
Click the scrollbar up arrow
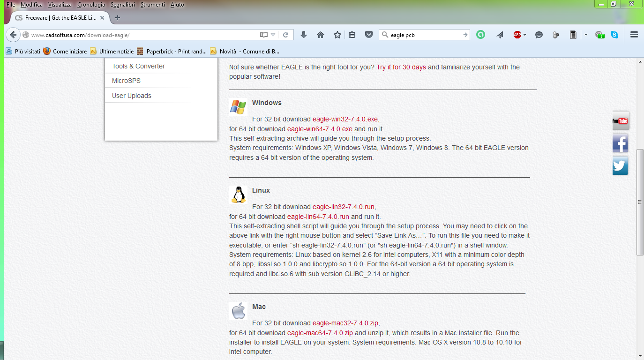click(x=640, y=61)
